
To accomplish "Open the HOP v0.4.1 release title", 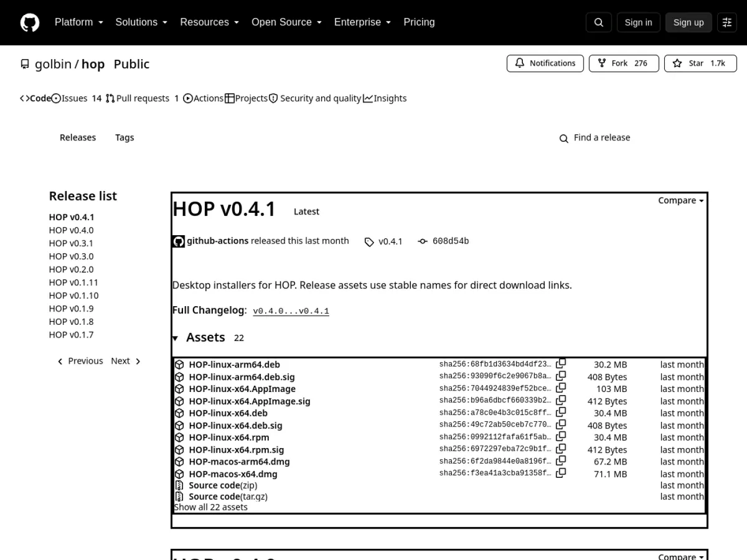I will click(224, 209).
